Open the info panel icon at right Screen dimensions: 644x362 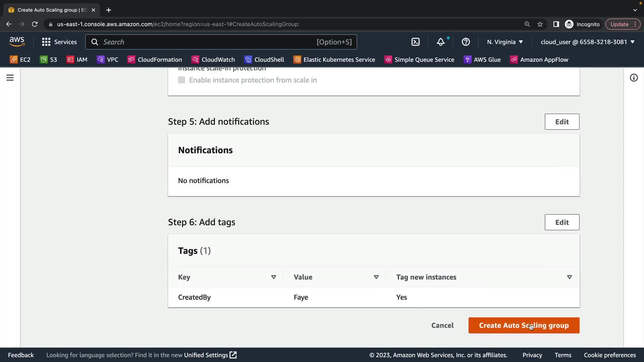(x=634, y=78)
